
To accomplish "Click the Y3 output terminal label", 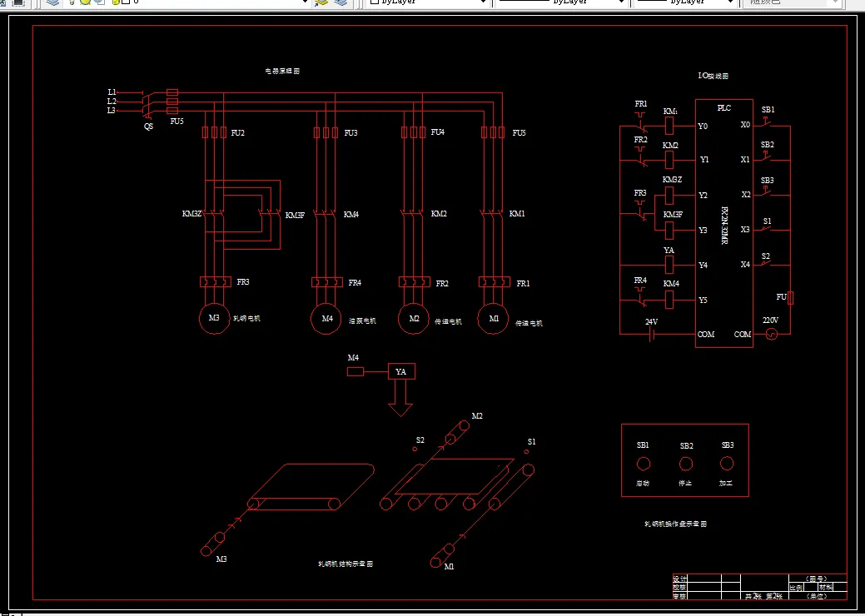I will [703, 230].
